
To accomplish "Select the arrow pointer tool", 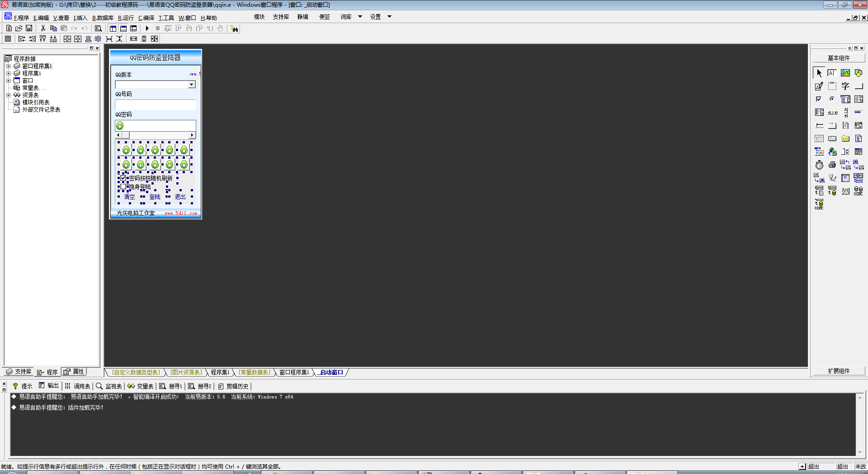I will coord(819,73).
